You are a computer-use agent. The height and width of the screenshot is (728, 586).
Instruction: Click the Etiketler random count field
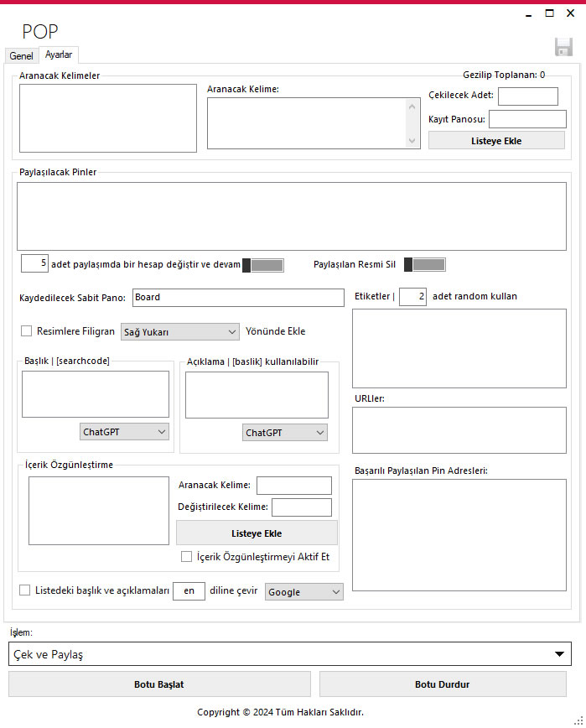click(x=412, y=297)
